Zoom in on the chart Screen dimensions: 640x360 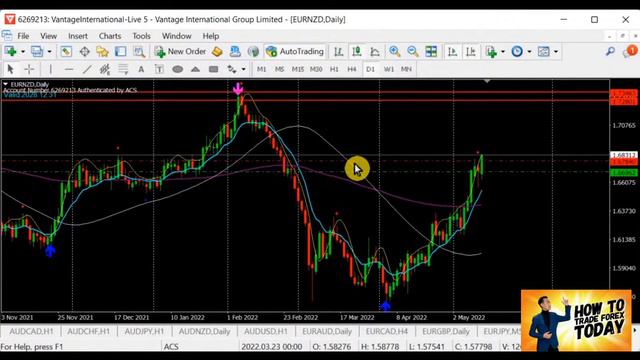pyautogui.click(x=394, y=51)
